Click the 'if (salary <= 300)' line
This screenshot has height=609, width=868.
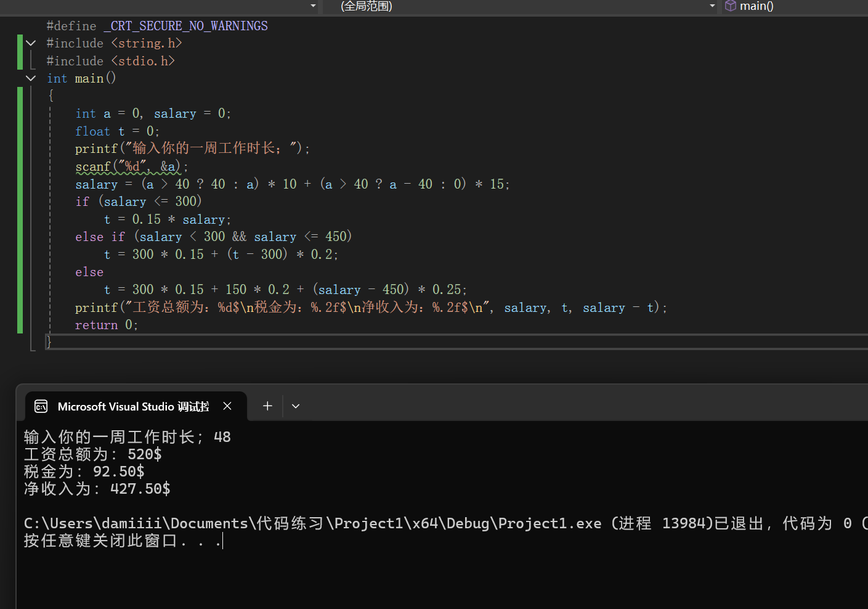click(139, 202)
